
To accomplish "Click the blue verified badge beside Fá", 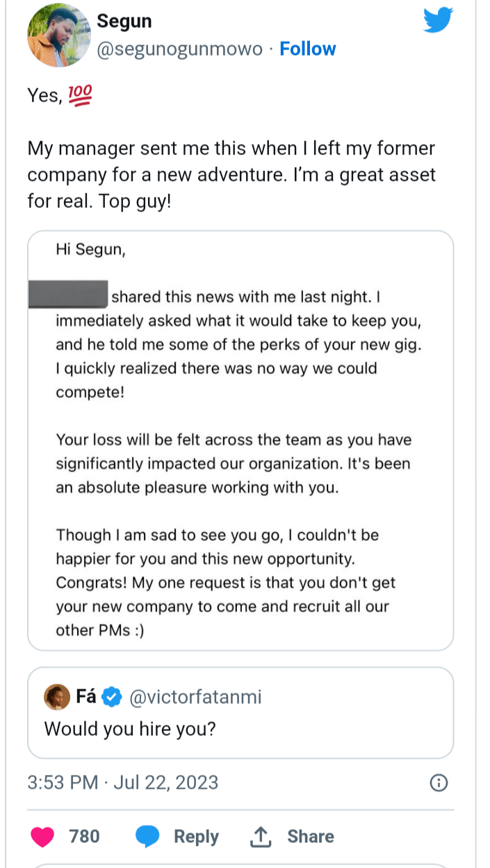I will coord(113,697).
